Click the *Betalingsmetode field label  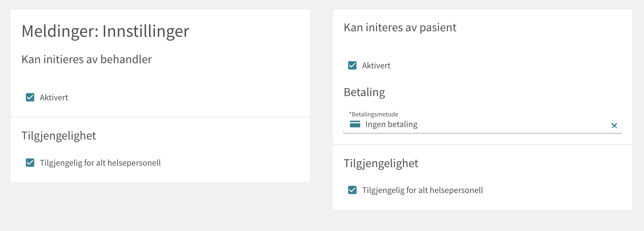374,114
